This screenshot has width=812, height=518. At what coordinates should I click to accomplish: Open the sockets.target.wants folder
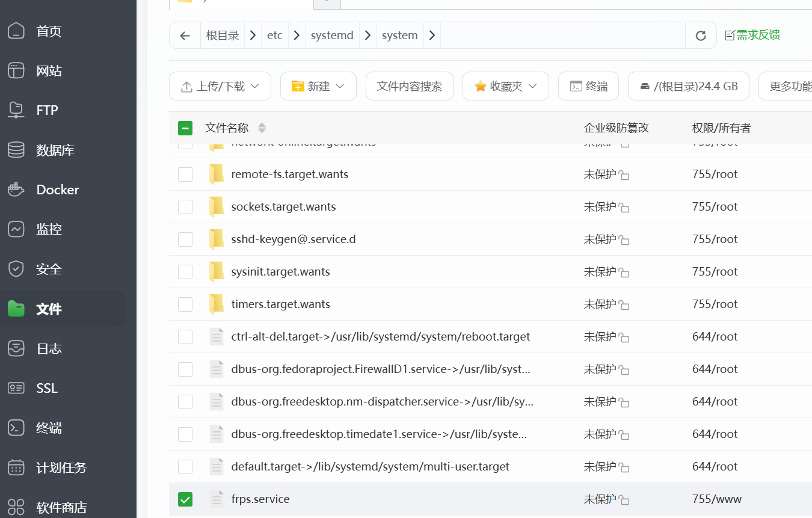click(x=283, y=207)
